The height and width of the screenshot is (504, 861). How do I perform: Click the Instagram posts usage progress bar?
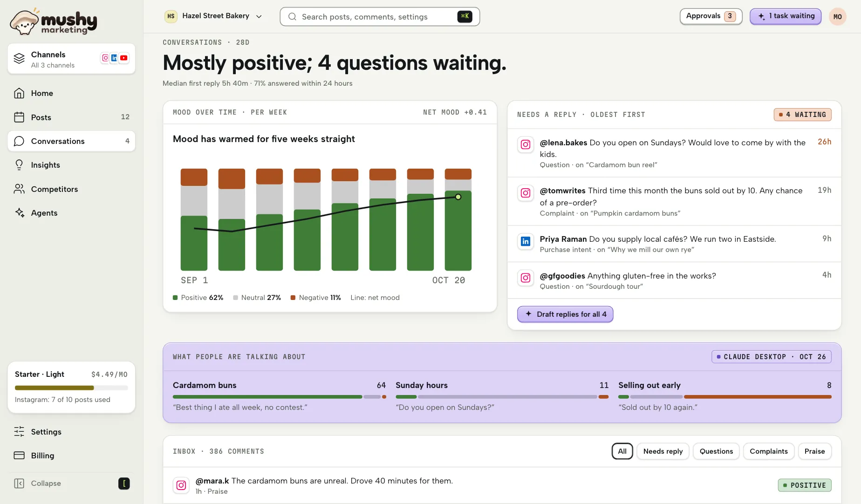coord(71,388)
